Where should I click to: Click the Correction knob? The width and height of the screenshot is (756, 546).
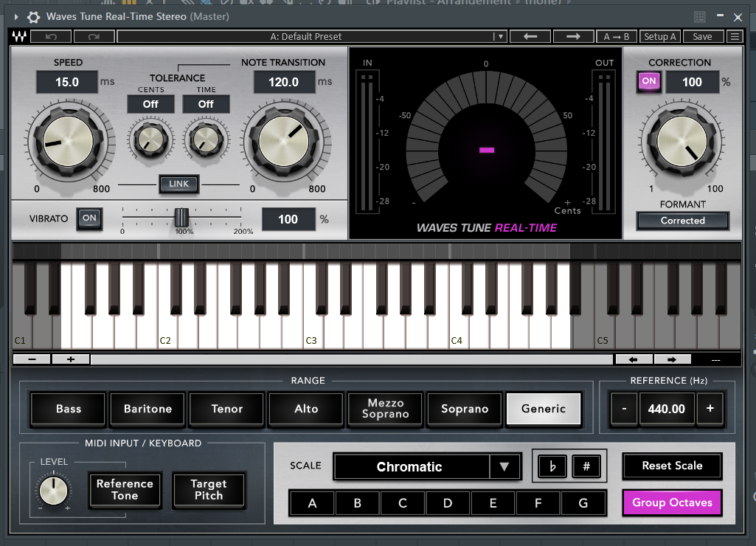(682, 142)
